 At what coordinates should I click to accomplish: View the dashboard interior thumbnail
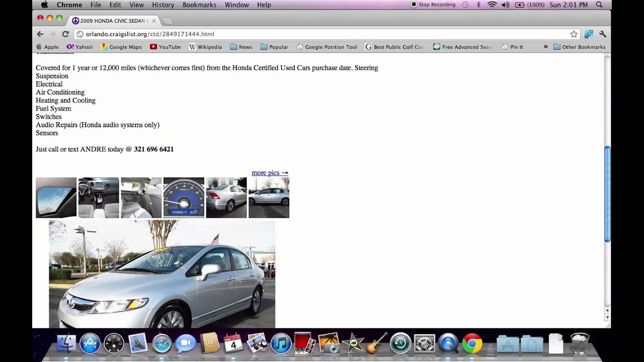pyautogui.click(x=99, y=198)
